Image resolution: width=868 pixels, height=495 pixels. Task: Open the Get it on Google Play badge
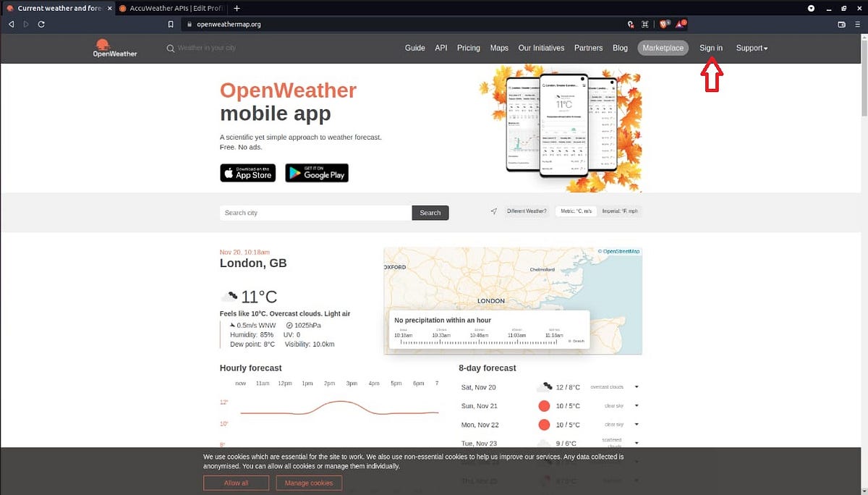(316, 173)
